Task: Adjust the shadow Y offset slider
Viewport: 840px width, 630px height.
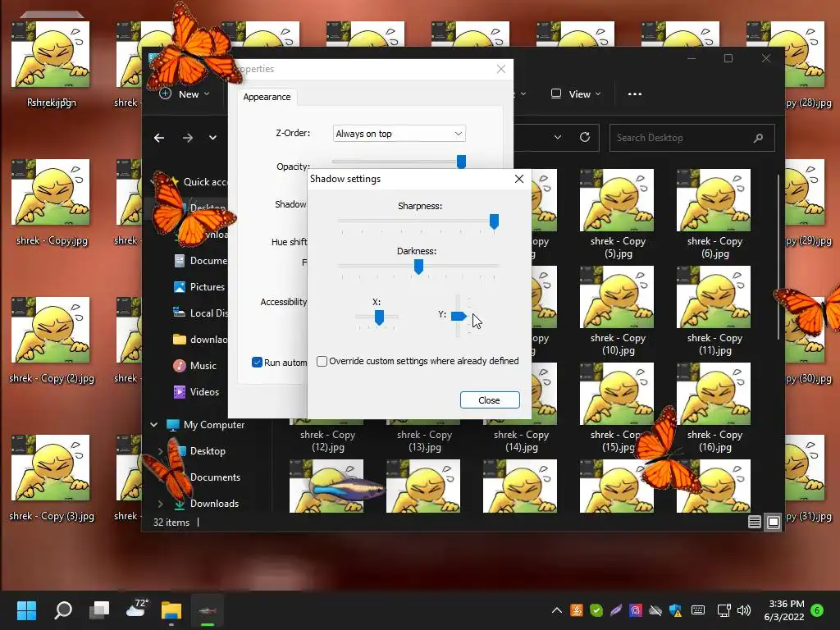Action: click(459, 316)
